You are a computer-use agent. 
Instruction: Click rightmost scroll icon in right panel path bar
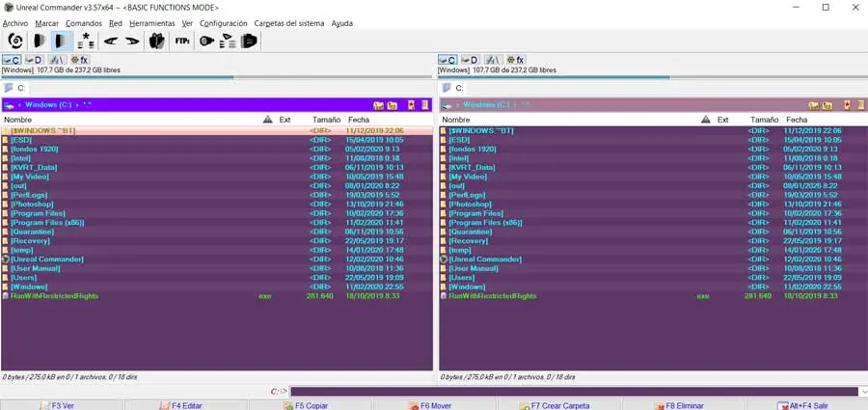point(861,105)
